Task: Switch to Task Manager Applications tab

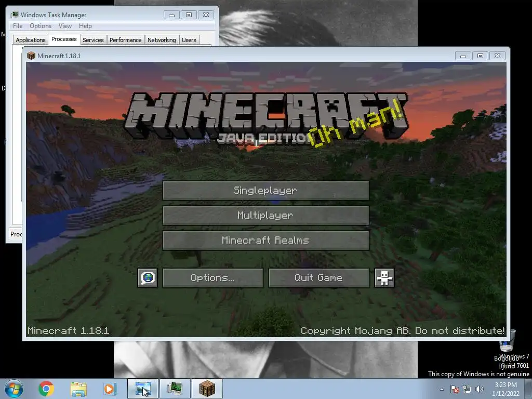Action: 31,40
